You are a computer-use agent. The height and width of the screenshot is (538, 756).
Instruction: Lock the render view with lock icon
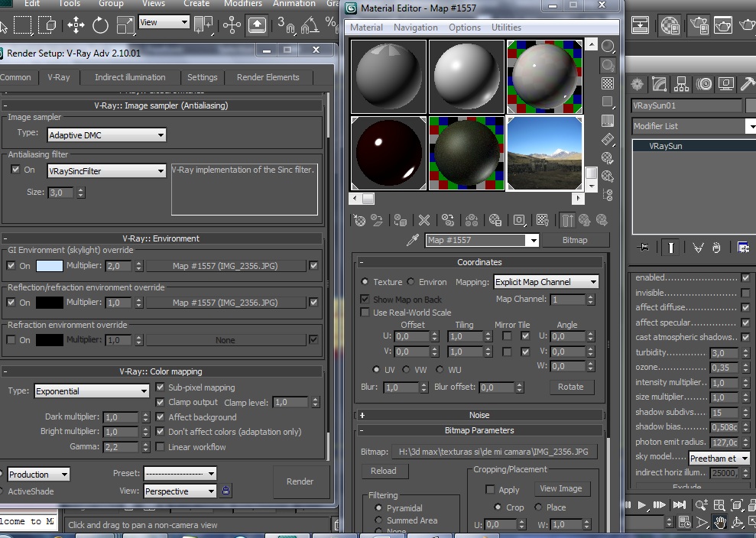point(226,491)
